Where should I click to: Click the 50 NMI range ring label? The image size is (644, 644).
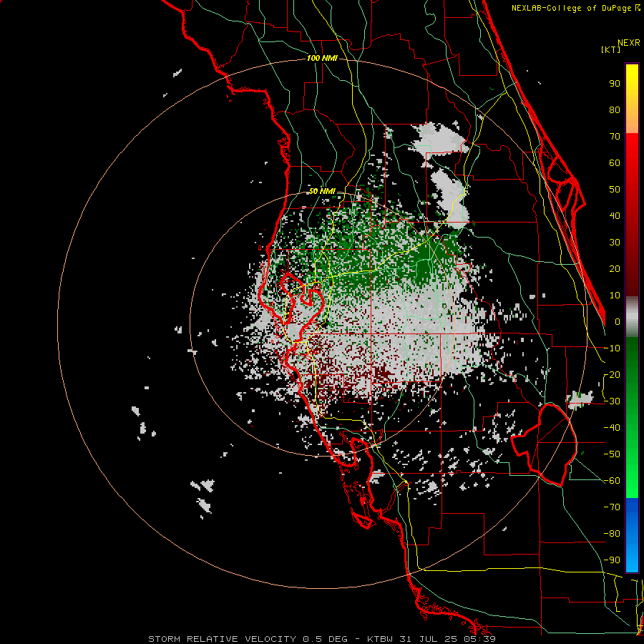click(322, 191)
